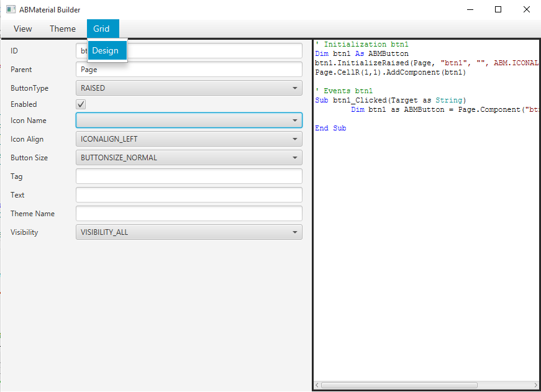The width and height of the screenshot is (541, 392).
Task: Choose Design from the Grid menu
Action: (107, 50)
